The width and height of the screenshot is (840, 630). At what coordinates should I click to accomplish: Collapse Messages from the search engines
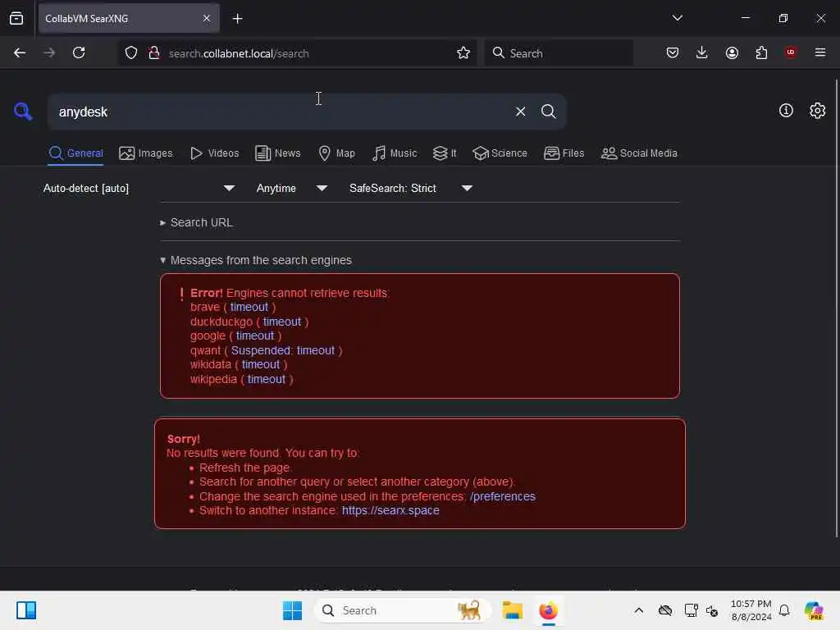pos(256,260)
